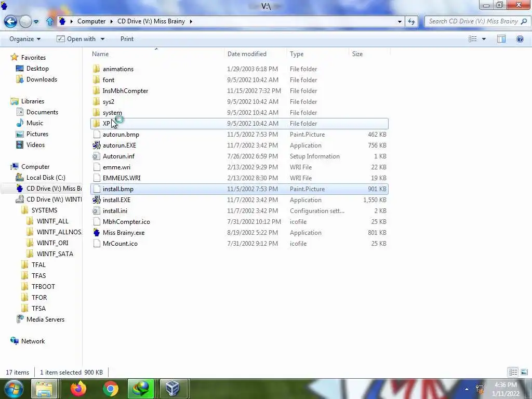
Task: Open the view options dropdown arrow
Action: [484, 39]
